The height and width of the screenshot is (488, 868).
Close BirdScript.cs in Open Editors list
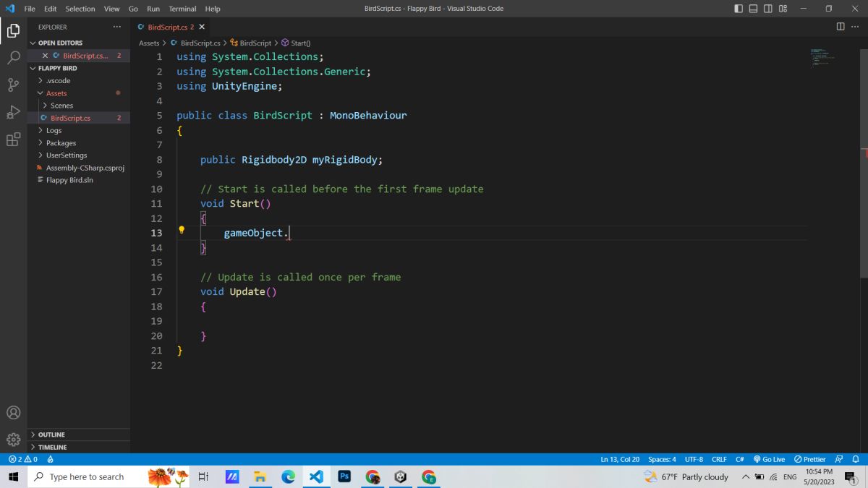(x=46, y=56)
